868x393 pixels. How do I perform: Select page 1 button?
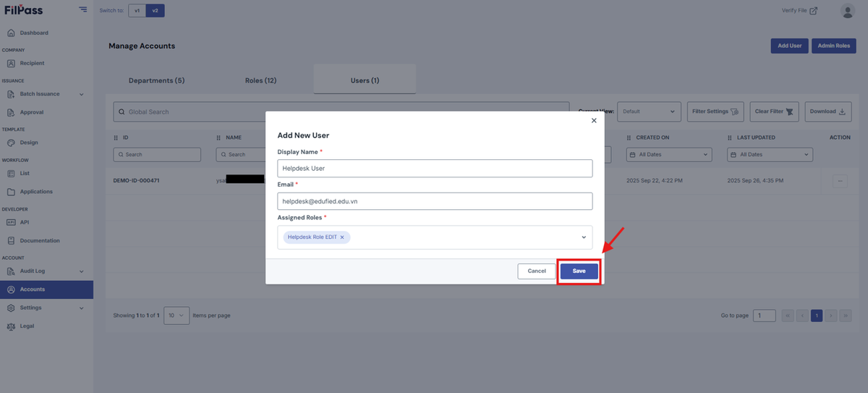816,316
